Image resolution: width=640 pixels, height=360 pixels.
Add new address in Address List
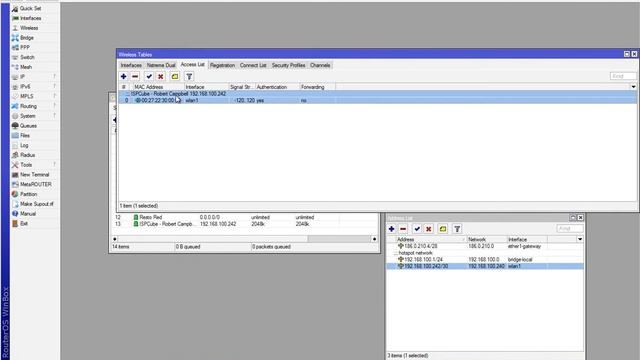click(391, 229)
